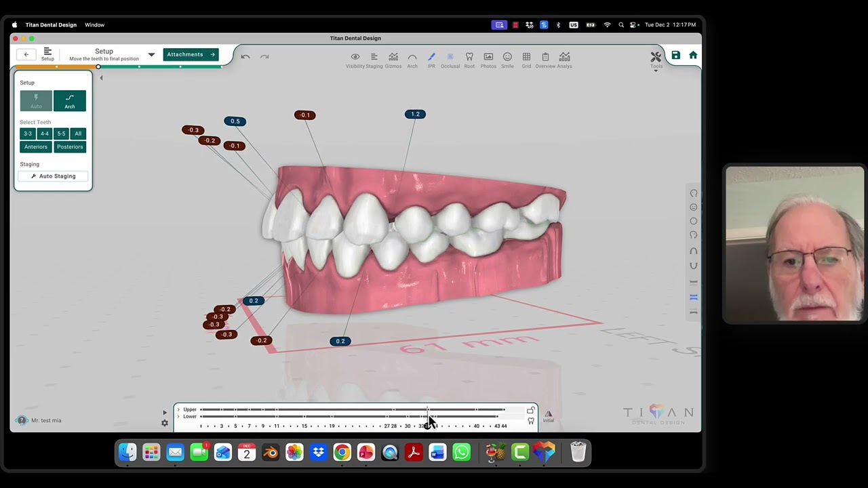Jump to stage 40 on timeline
This screenshot has width=868, height=488.
click(476, 426)
